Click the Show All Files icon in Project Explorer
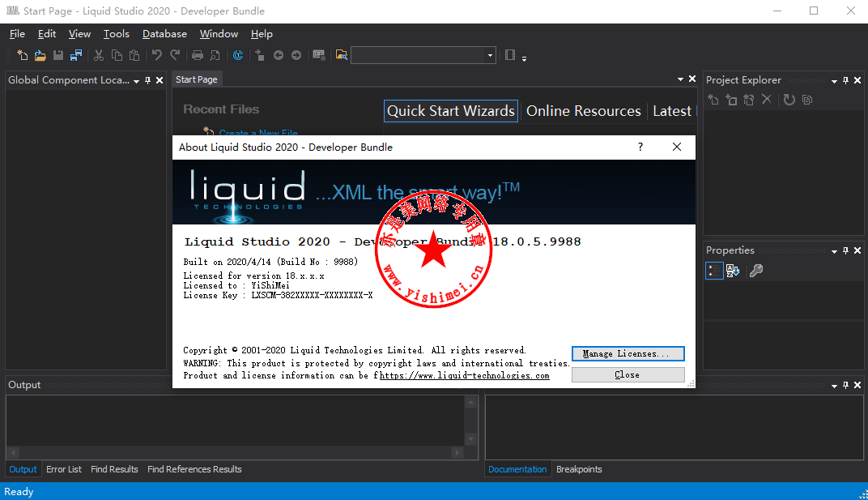The image size is (868, 500). pyautogui.click(x=807, y=100)
